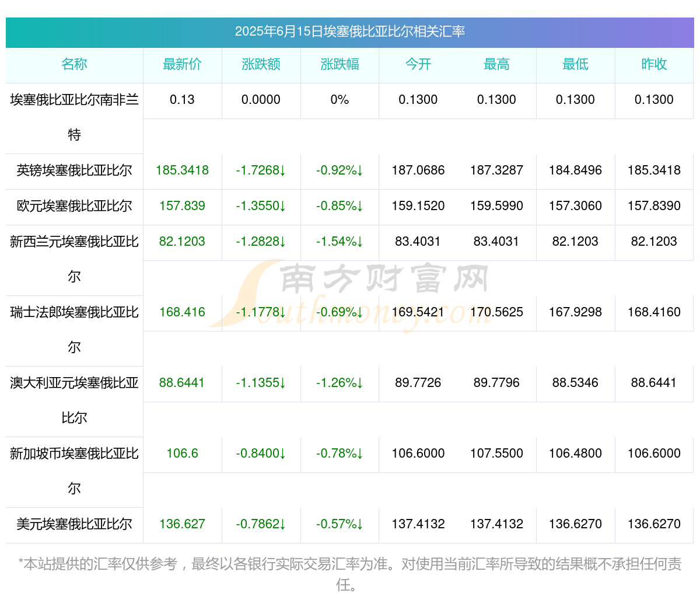This screenshot has height=603, width=700.
Task: Click row name 英镑埃塞俄比亚比尔
Action: point(74,170)
